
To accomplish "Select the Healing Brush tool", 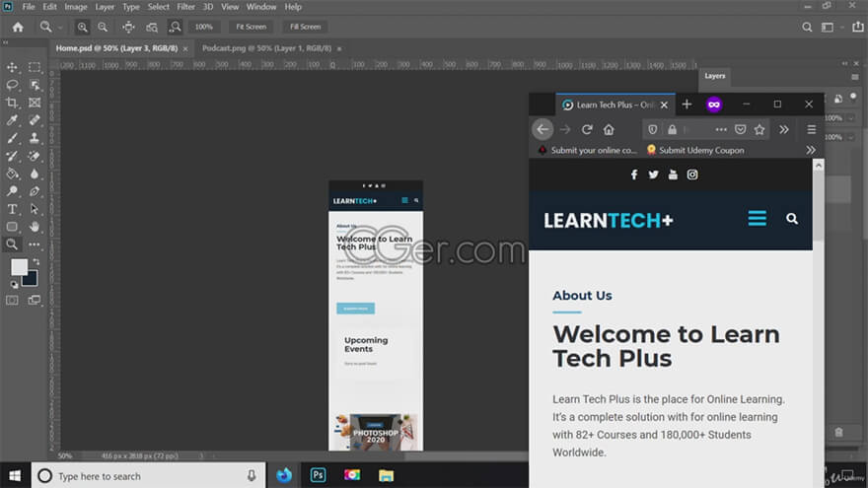I will click(35, 120).
